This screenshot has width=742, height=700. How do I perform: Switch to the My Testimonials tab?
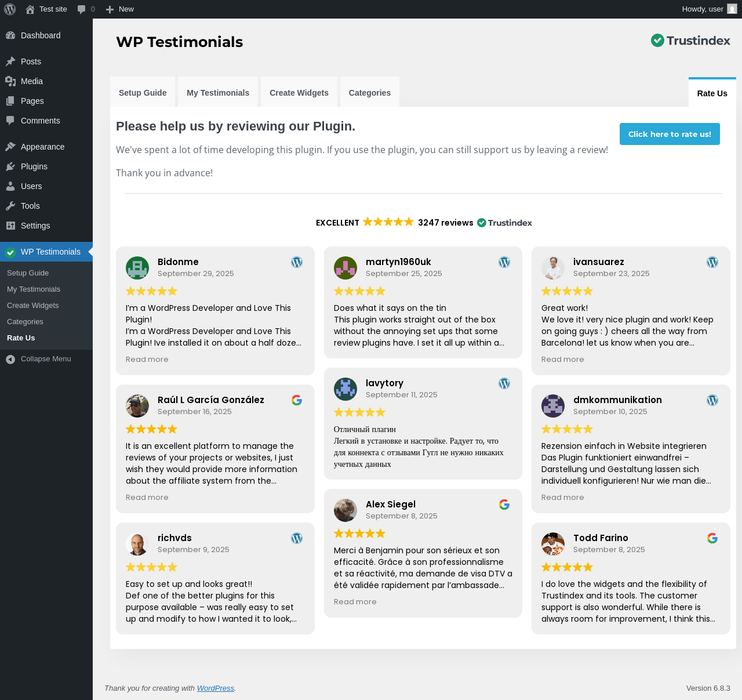(x=218, y=92)
